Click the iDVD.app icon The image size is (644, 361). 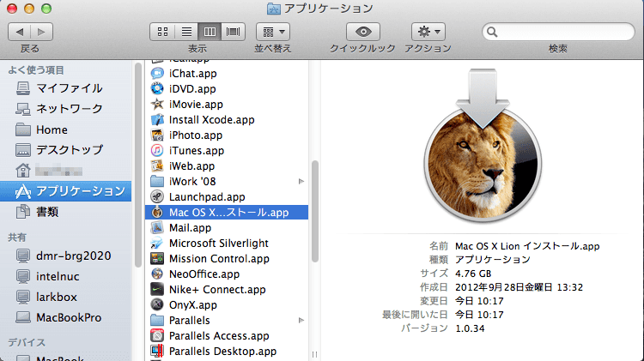click(x=157, y=88)
